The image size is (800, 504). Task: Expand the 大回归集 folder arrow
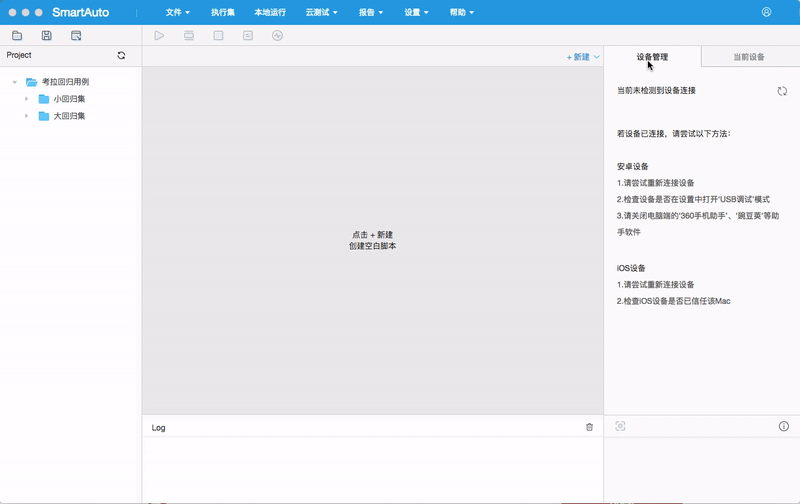[27, 116]
